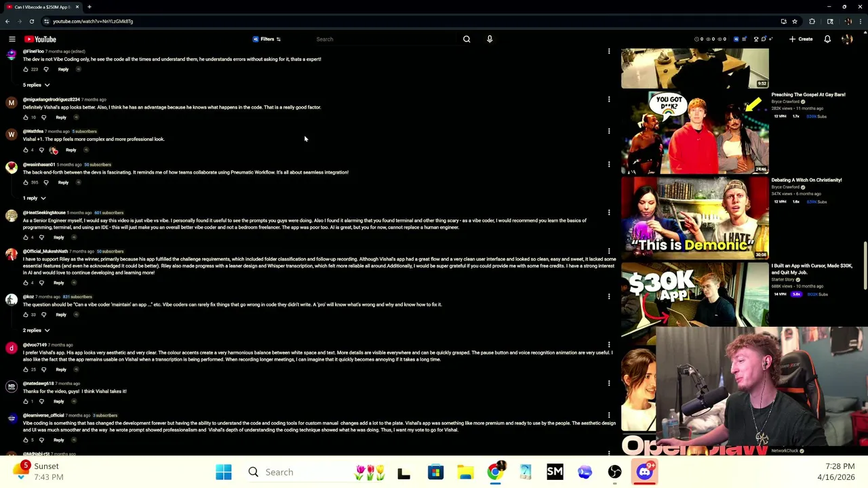Open the Windows Start button
The height and width of the screenshot is (488, 868).
pyautogui.click(x=223, y=472)
